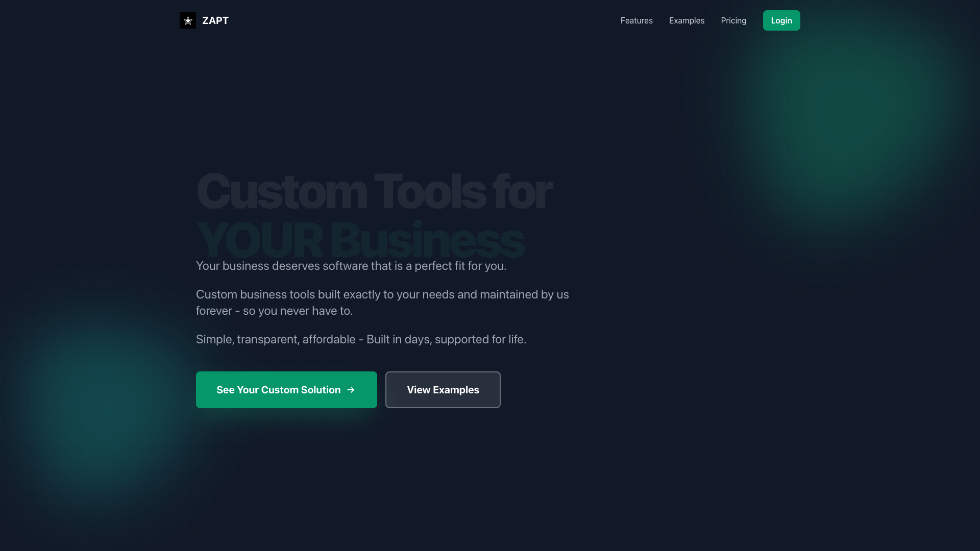Click the 'Your business deserves software' sentence
The width and height of the screenshot is (980, 551).
(351, 266)
